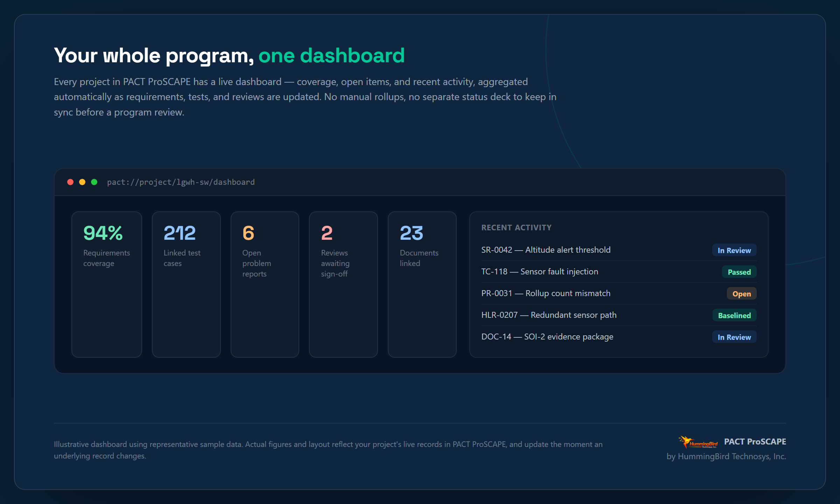Click the 'one dashboard' green headline text

[x=331, y=55]
